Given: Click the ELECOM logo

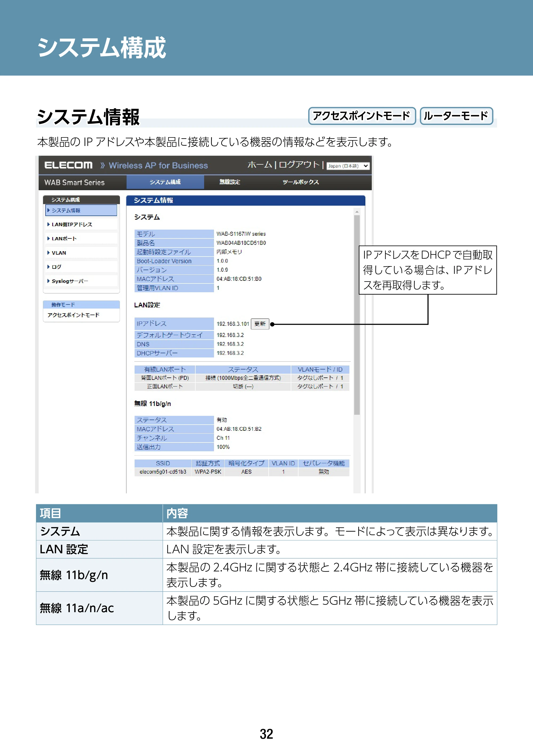Looking at the screenshot, I should pyautogui.click(x=68, y=165).
